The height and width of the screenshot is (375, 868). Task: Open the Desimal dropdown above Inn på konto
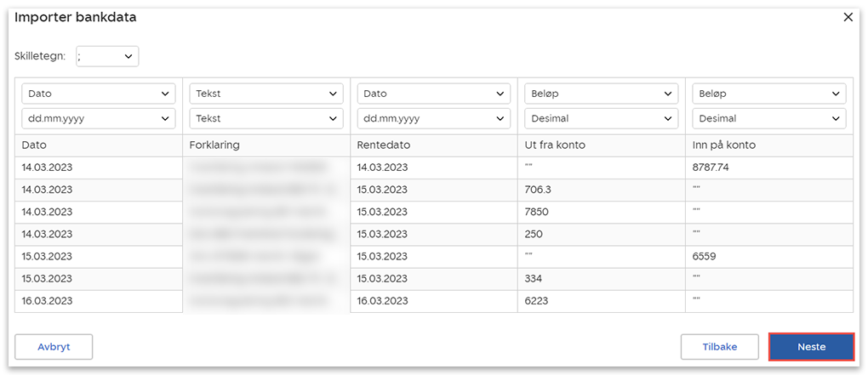(769, 118)
